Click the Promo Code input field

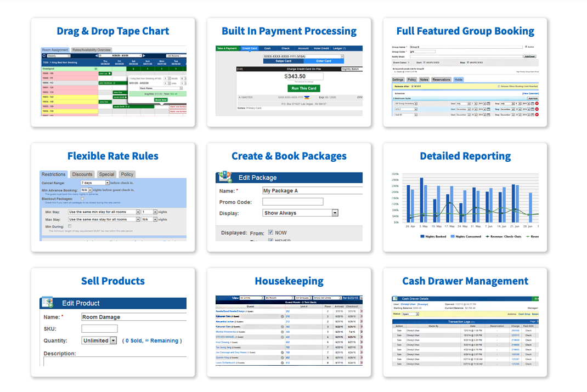(293, 202)
